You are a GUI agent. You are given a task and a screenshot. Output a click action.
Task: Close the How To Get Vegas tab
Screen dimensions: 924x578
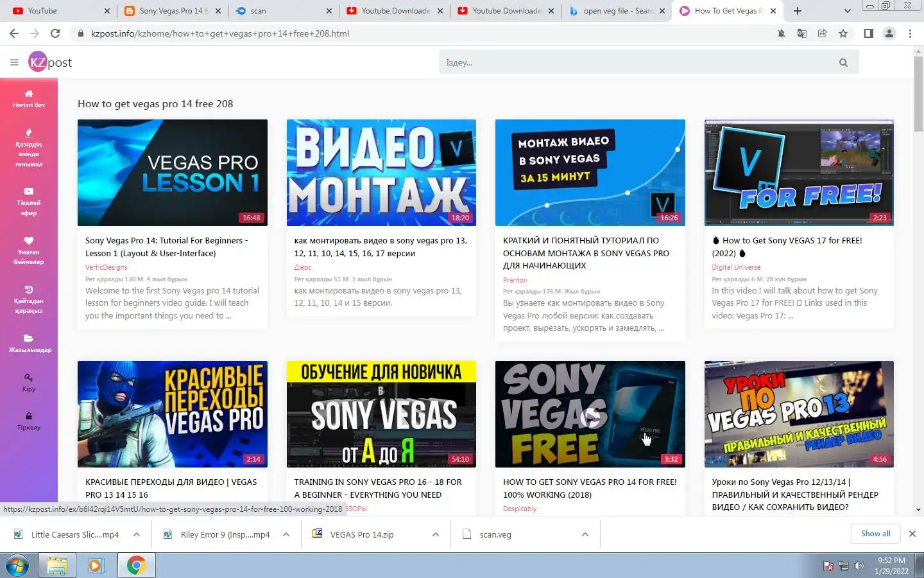[x=773, y=11]
